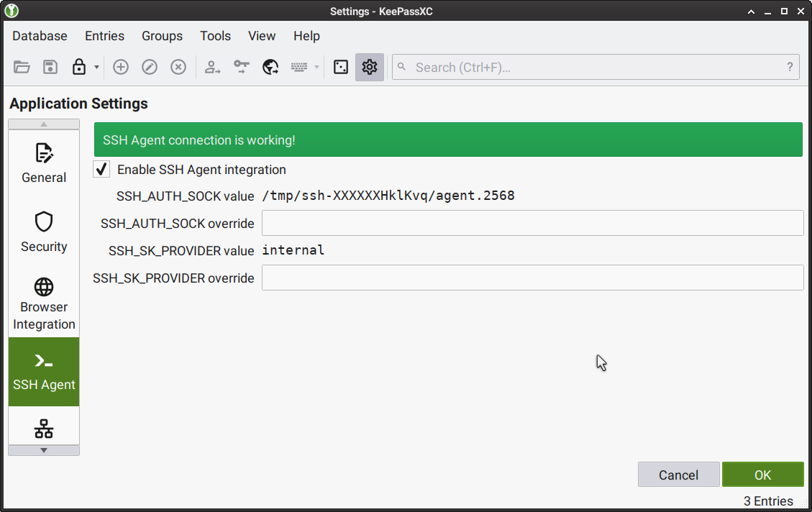Confirm settings with the OK button
This screenshot has width=812, height=512.
coord(762,475)
